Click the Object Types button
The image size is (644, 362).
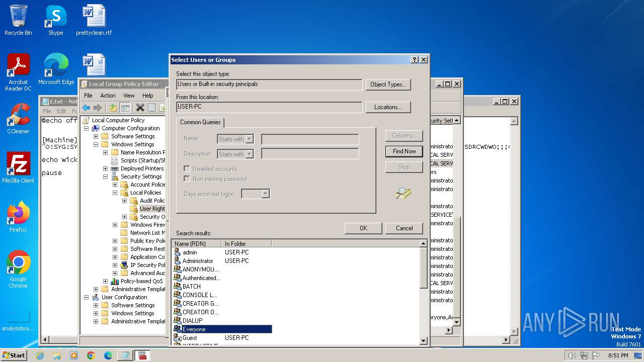[x=388, y=84]
